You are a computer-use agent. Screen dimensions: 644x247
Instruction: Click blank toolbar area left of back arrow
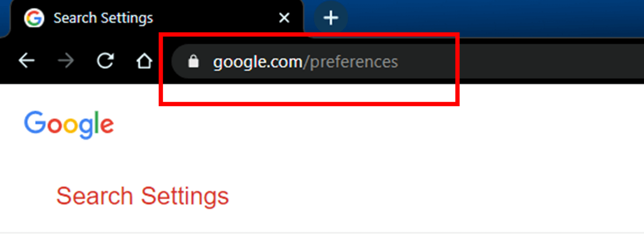(x=8, y=61)
